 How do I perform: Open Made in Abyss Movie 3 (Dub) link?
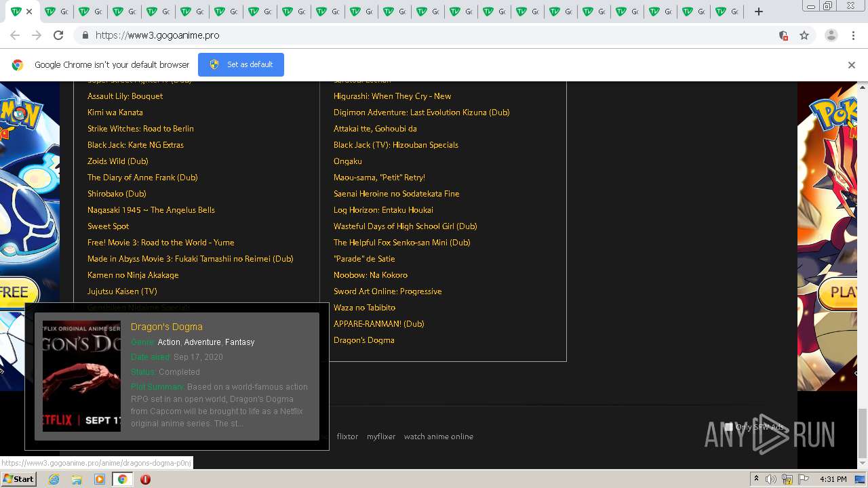click(x=191, y=259)
